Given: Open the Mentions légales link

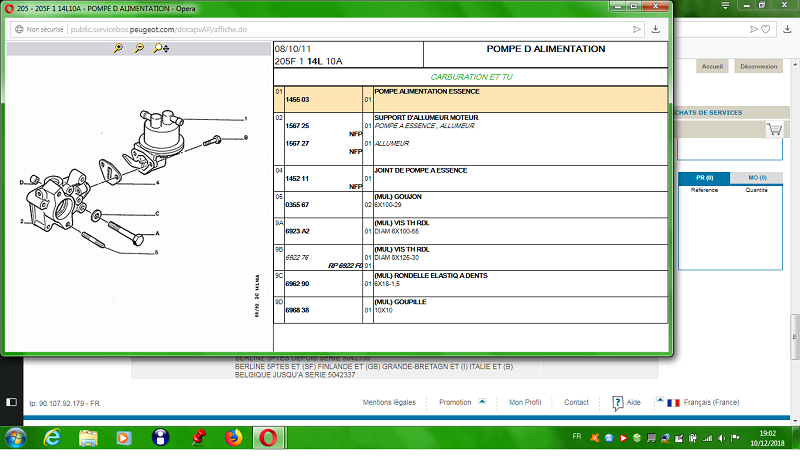Looking at the screenshot, I should click(389, 403).
